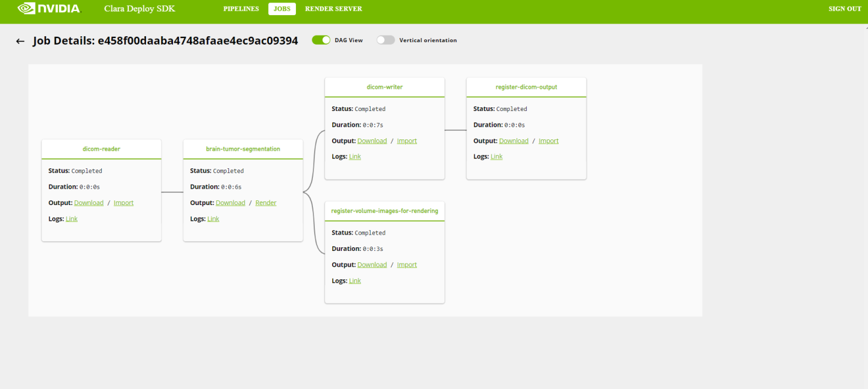Select the Jobs tab
Image resolution: width=868 pixels, height=389 pixels.
coord(281,9)
